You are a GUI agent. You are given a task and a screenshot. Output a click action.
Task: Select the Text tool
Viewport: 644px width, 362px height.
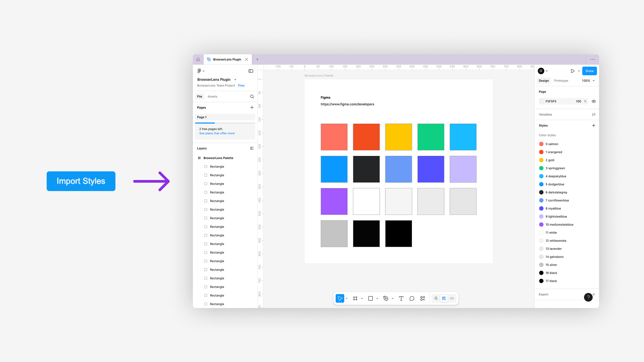click(401, 298)
